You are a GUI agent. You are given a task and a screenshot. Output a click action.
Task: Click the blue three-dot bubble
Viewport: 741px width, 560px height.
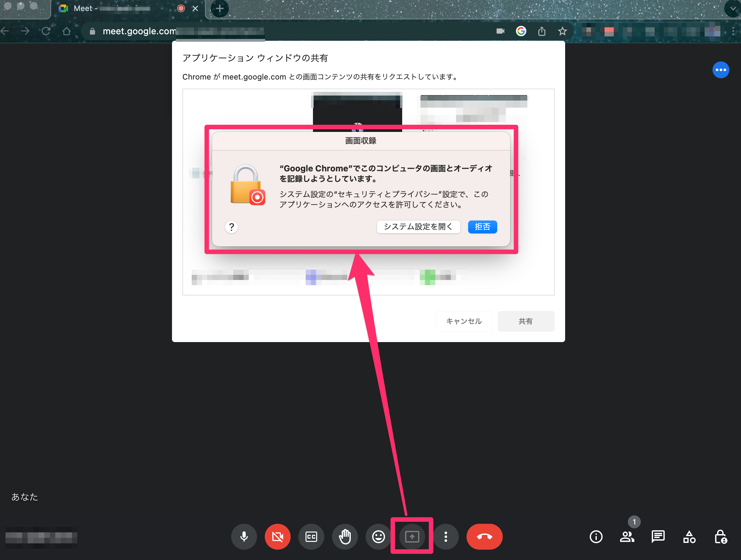pos(721,70)
